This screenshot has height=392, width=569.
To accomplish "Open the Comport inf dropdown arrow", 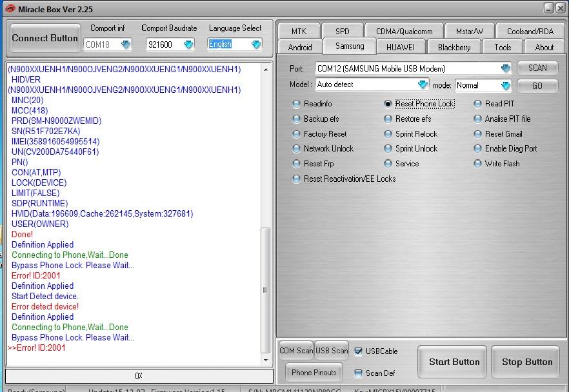I will pos(126,44).
